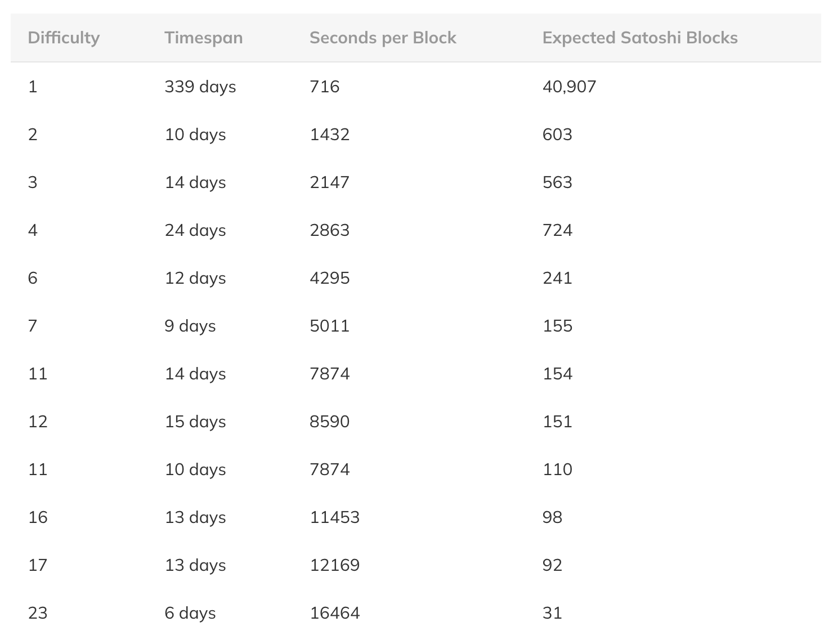Select the 24 days timespan cell

pyautogui.click(x=195, y=230)
